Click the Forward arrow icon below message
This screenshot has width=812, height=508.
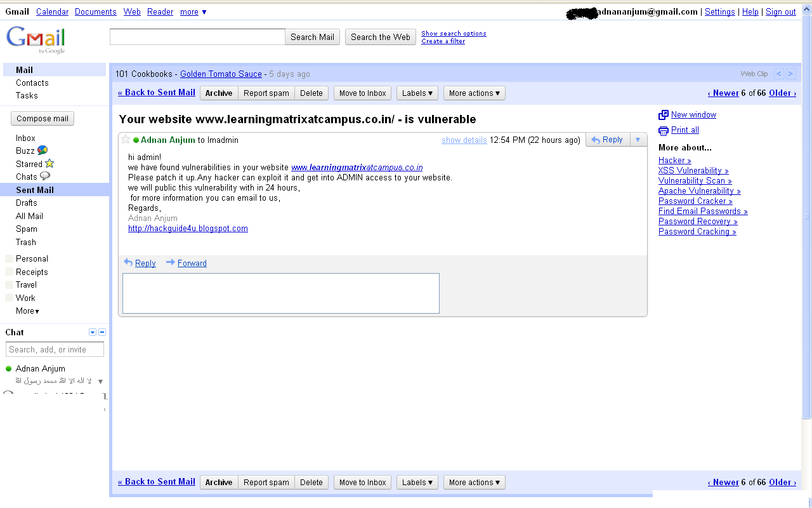click(171, 262)
